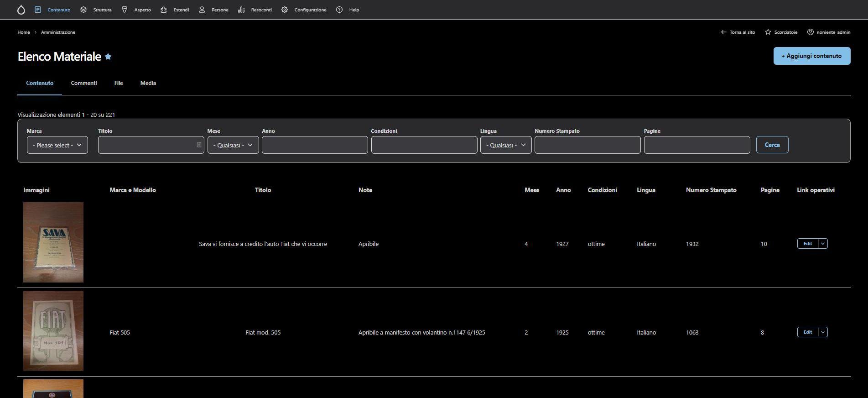Click the Drupal drop logo icon
Viewport: 868px width, 398px height.
[x=21, y=10]
